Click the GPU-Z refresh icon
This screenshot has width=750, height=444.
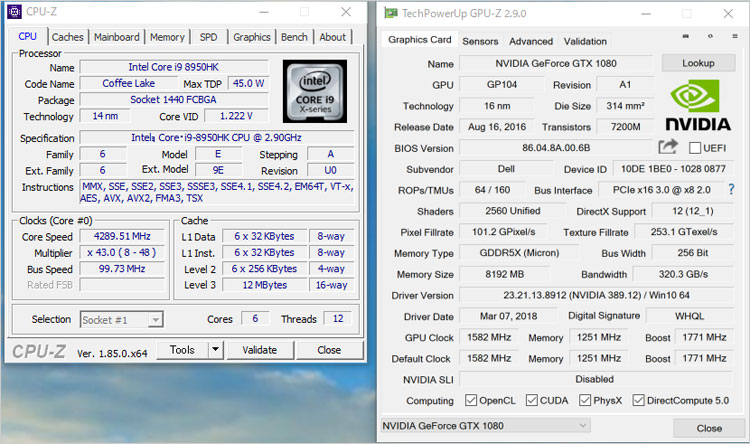click(x=710, y=36)
